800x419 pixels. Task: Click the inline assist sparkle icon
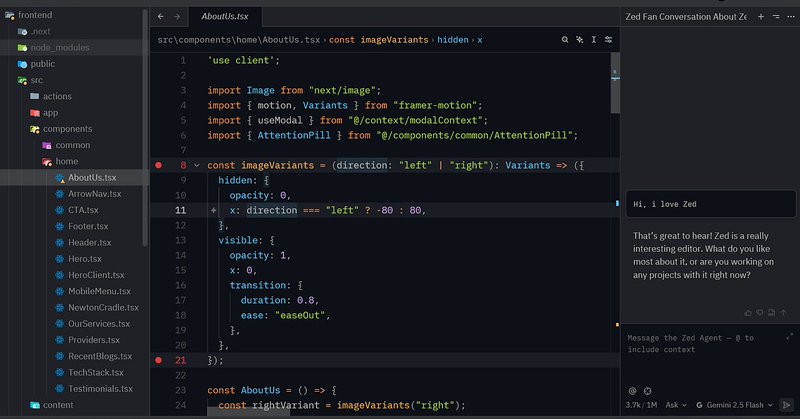(x=580, y=39)
